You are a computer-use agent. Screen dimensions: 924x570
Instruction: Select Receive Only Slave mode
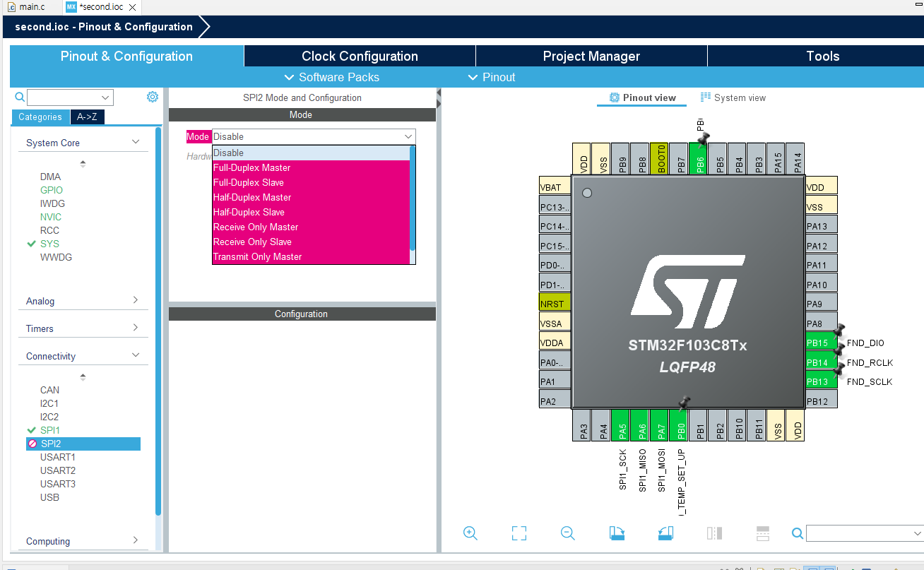pos(311,242)
